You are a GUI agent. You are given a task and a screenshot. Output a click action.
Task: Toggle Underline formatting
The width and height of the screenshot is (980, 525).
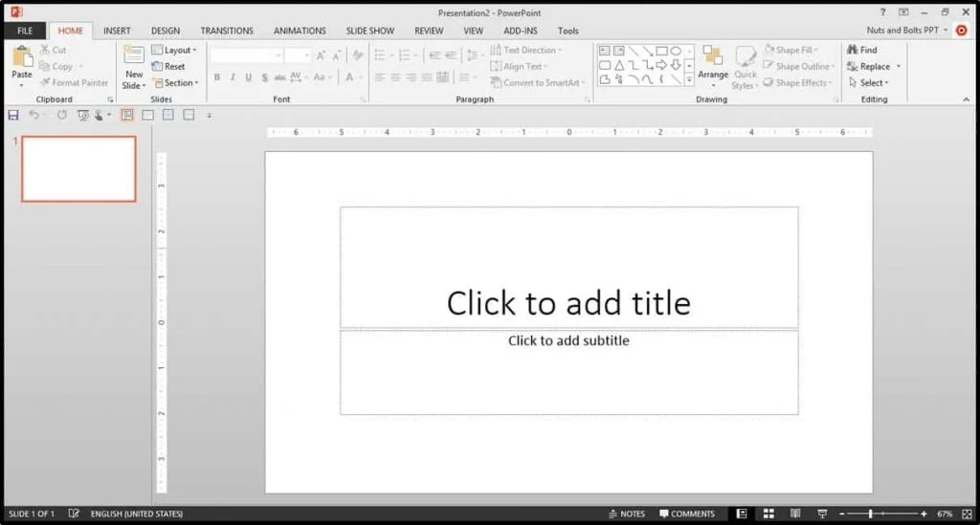click(249, 77)
